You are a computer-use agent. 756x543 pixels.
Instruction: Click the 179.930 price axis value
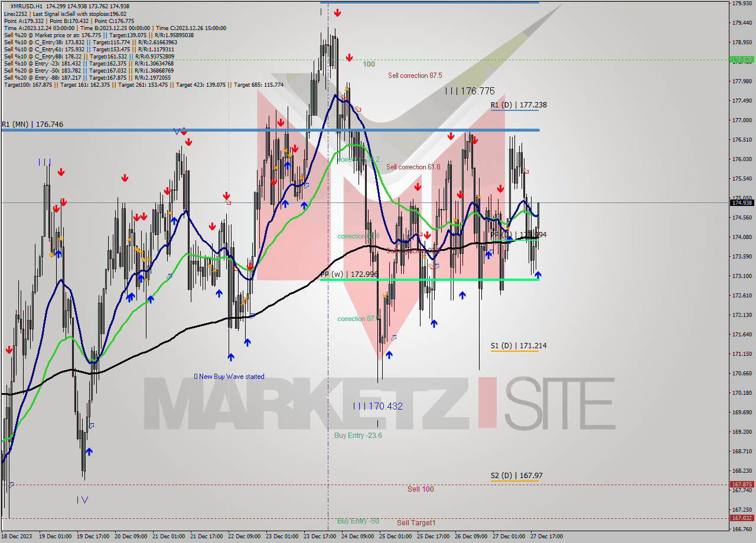click(x=742, y=4)
